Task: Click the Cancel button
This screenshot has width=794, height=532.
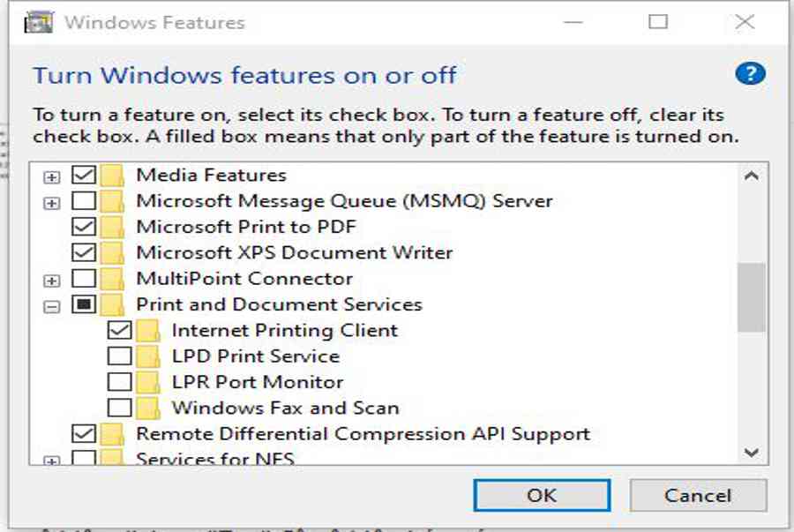Action: 699,495
